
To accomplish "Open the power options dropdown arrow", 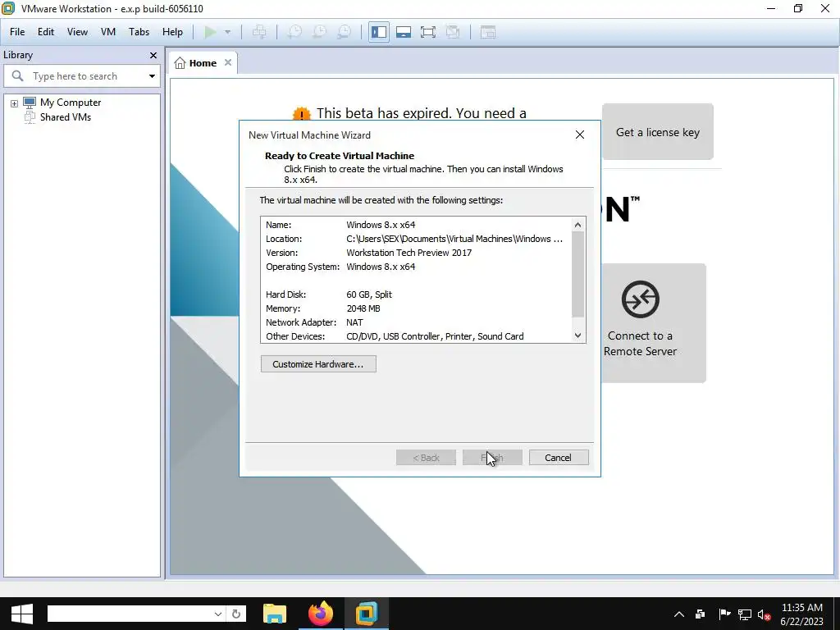I will click(228, 32).
